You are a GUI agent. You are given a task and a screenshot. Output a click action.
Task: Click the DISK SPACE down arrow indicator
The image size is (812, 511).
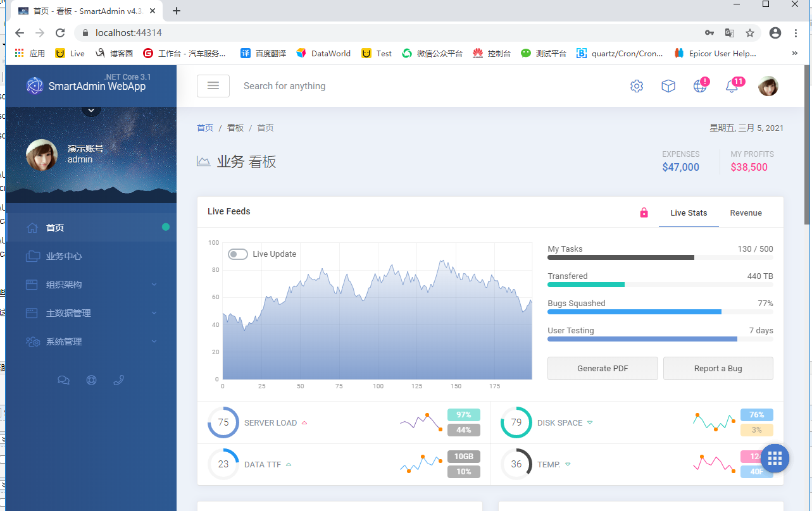point(590,423)
